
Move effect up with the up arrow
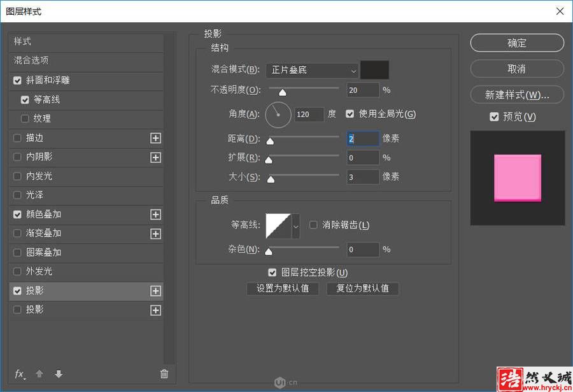point(39,374)
